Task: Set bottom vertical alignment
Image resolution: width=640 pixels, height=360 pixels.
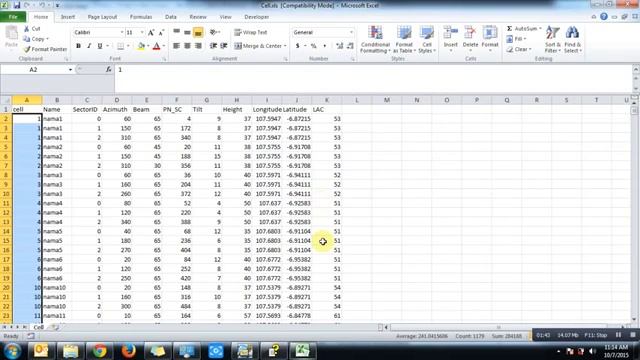Action: [x=198, y=32]
